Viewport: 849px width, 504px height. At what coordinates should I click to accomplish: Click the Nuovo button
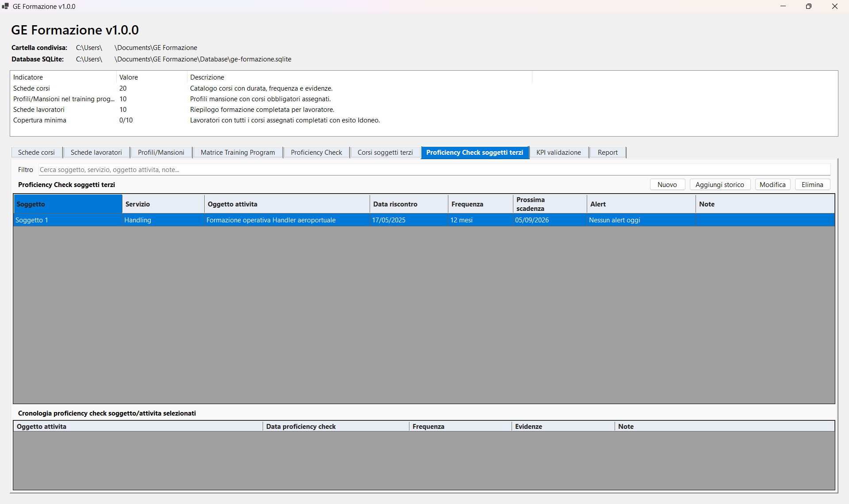point(667,185)
